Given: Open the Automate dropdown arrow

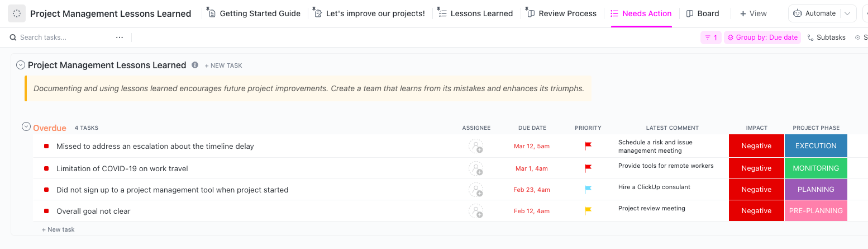Looking at the screenshot, I should click(848, 13).
